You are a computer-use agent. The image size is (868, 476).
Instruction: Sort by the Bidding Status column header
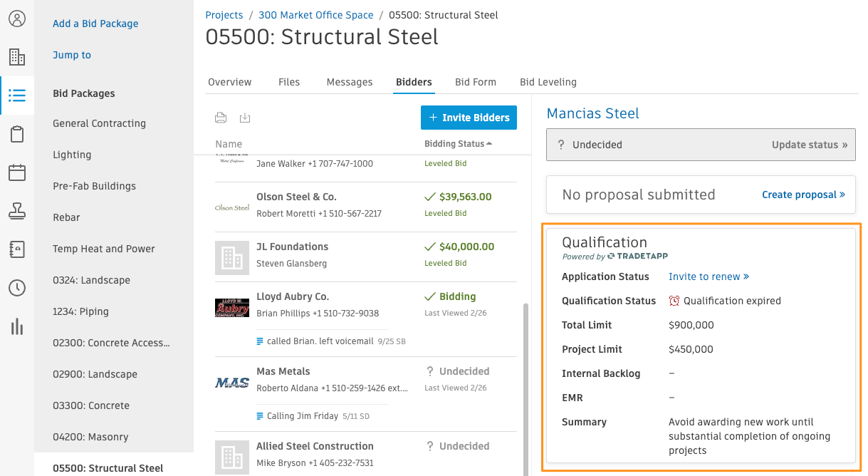pos(459,143)
